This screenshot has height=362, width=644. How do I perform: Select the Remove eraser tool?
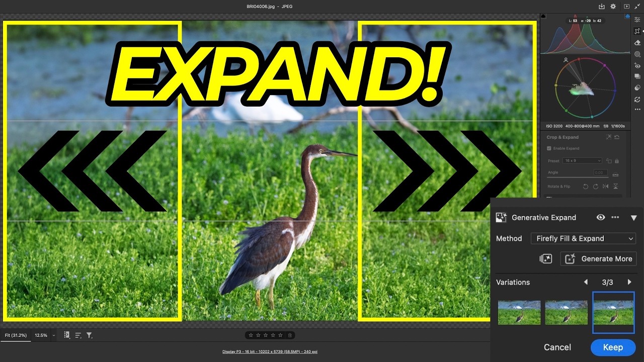click(x=637, y=43)
